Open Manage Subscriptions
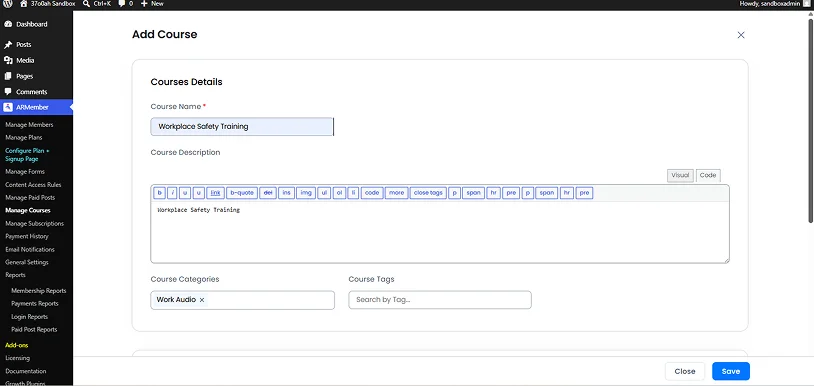Viewport: 814px width, 386px height. [x=34, y=224]
